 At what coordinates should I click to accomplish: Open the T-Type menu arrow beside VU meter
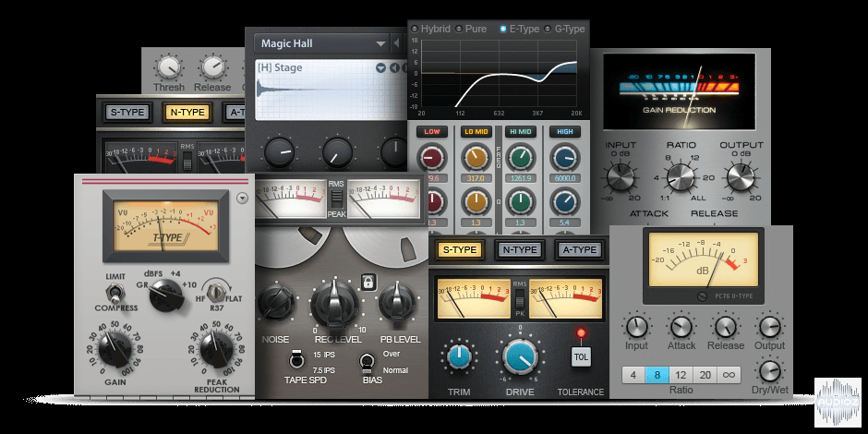click(x=242, y=199)
